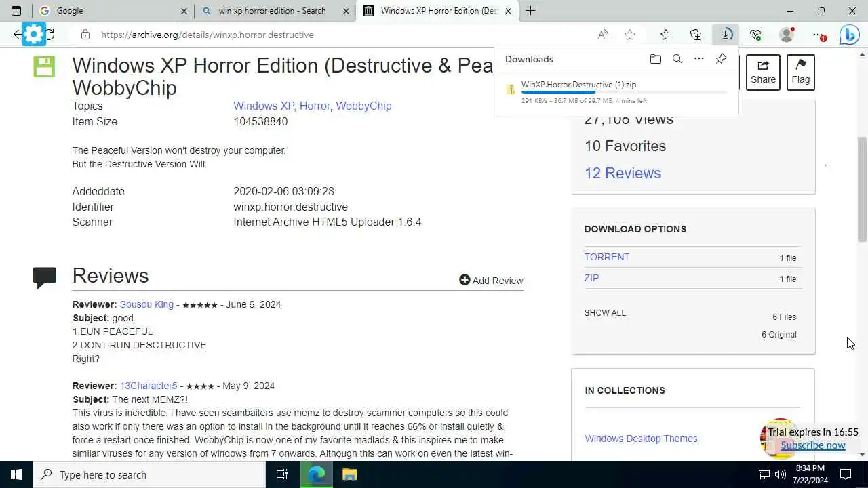This screenshot has height=488, width=868.
Task: Toggle the Downloads toolbar icon
Action: point(726,35)
